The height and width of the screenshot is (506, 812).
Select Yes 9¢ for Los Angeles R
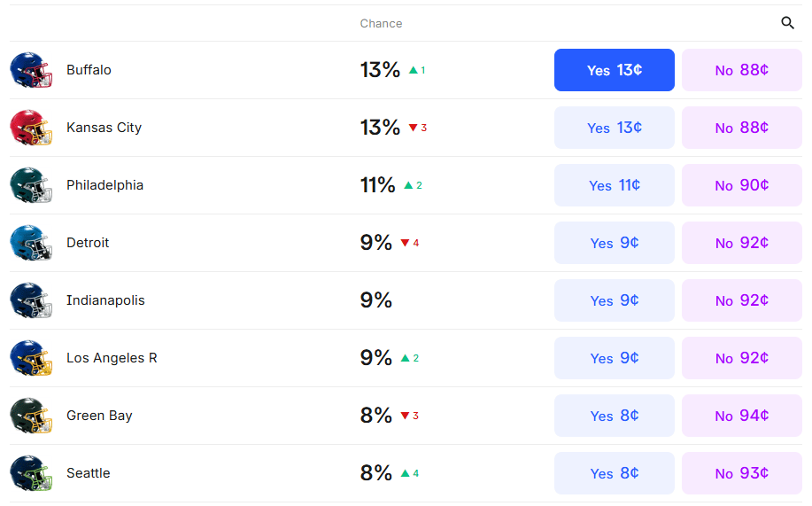(614, 358)
